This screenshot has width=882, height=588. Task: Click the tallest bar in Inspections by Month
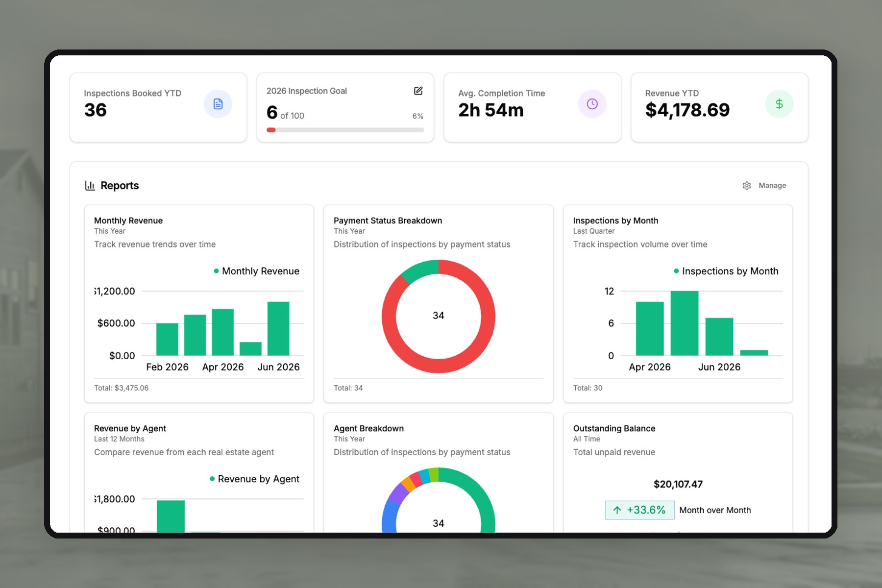coord(685,323)
